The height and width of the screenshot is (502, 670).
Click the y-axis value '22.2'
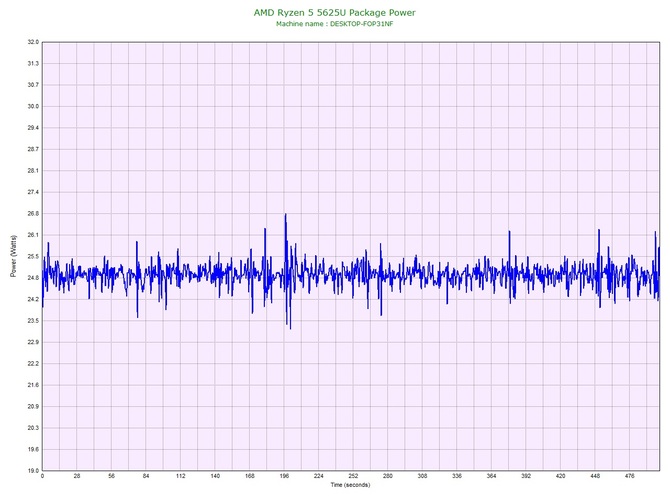(x=33, y=364)
